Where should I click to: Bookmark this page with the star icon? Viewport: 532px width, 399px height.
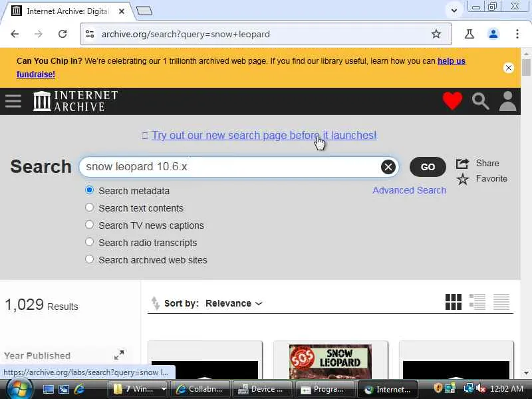[x=436, y=34]
